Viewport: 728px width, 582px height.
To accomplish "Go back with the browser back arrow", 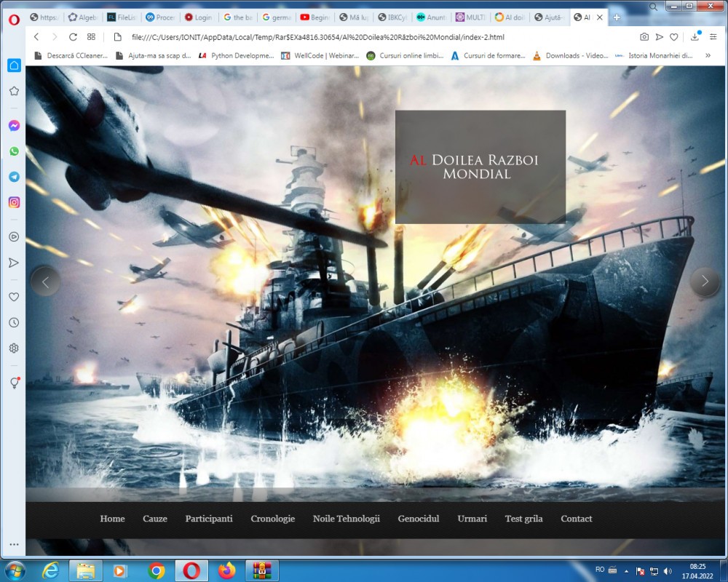I will 36,36.
